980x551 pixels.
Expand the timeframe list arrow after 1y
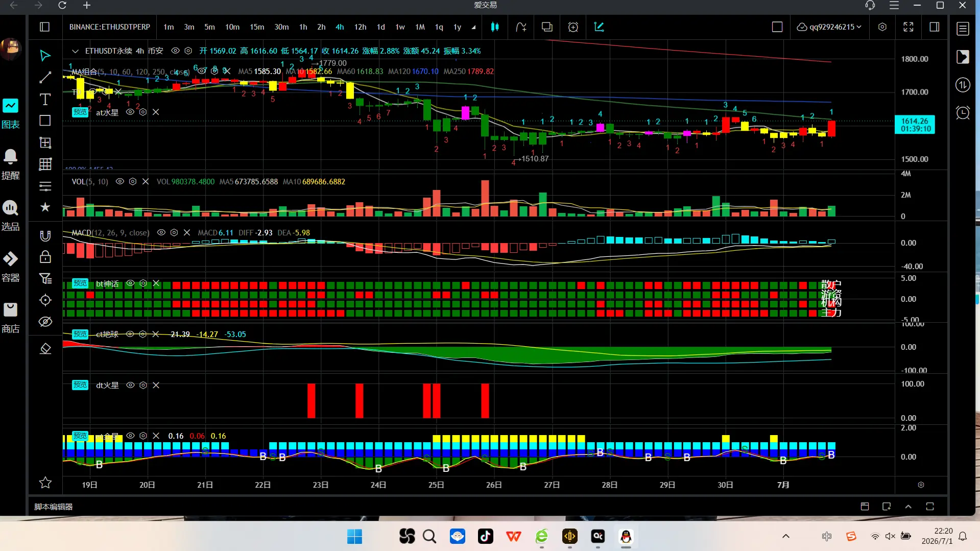(x=473, y=27)
